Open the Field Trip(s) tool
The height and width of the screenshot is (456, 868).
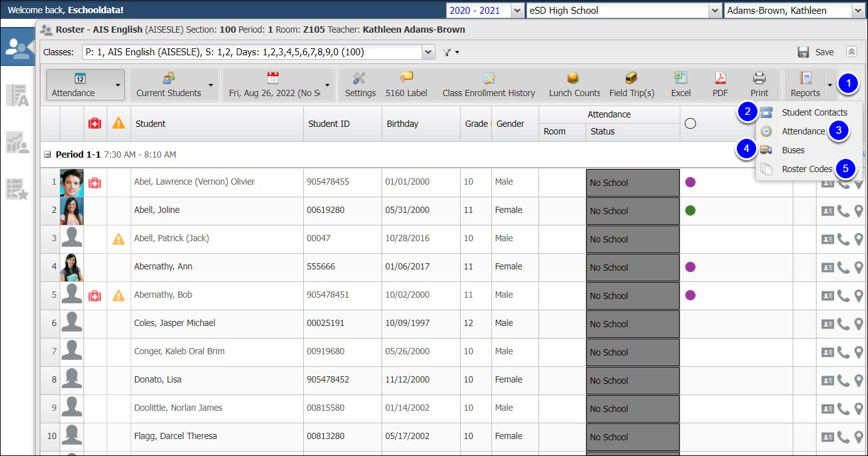[631, 85]
